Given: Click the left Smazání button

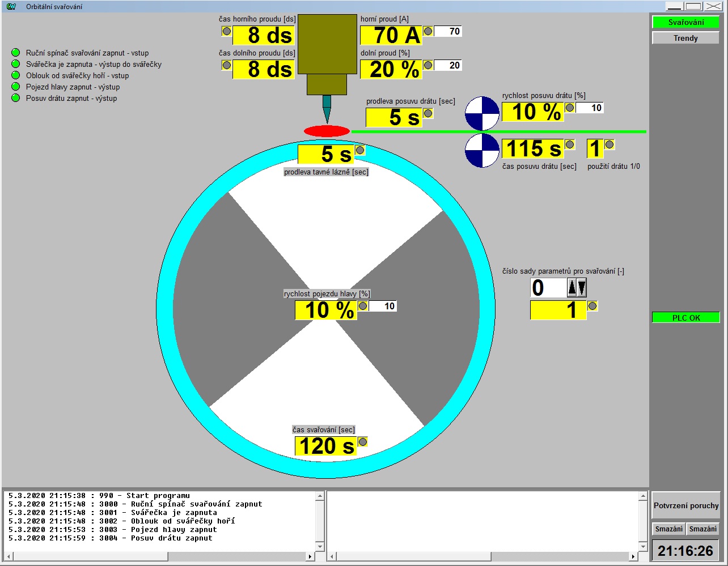Looking at the screenshot, I should (x=668, y=529).
